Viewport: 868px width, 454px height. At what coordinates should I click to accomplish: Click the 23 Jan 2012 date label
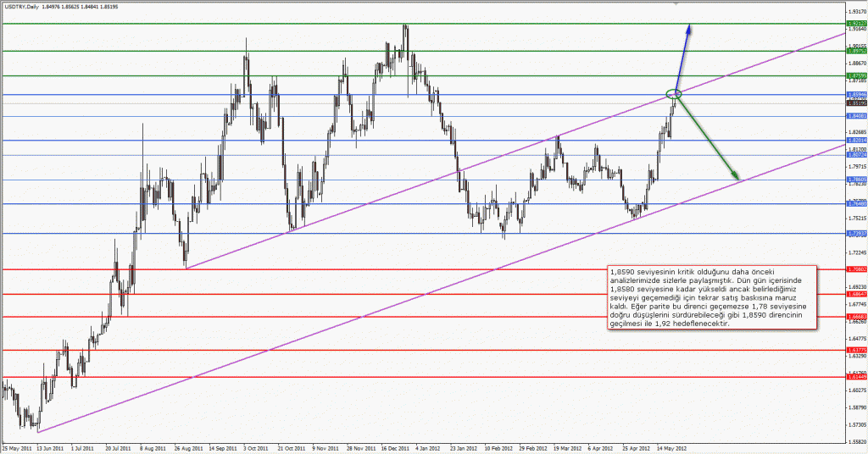point(464,448)
